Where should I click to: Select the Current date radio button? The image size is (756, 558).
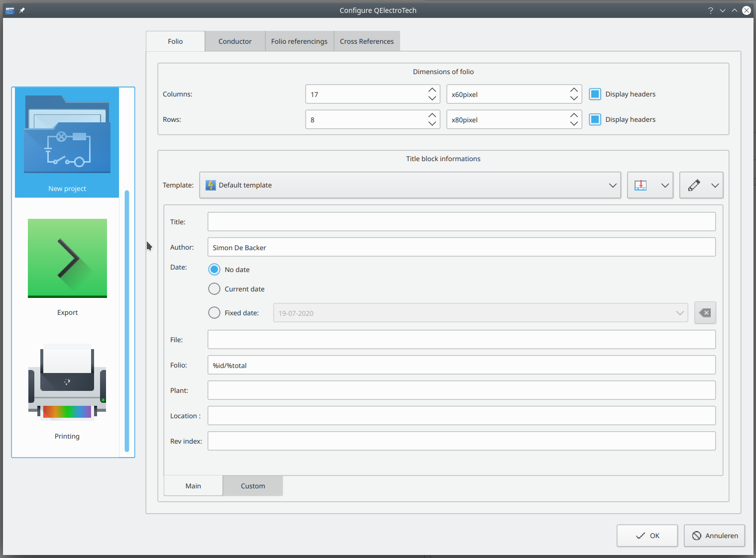pos(214,289)
